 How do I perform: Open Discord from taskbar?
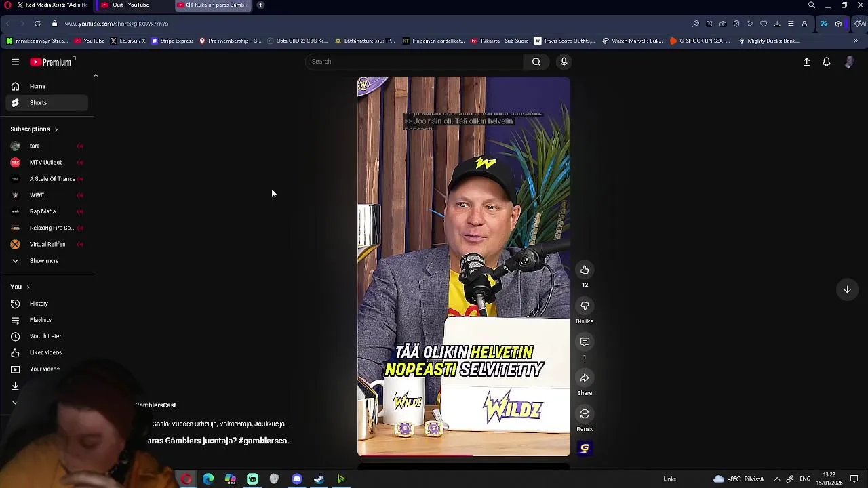click(x=296, y=479)
